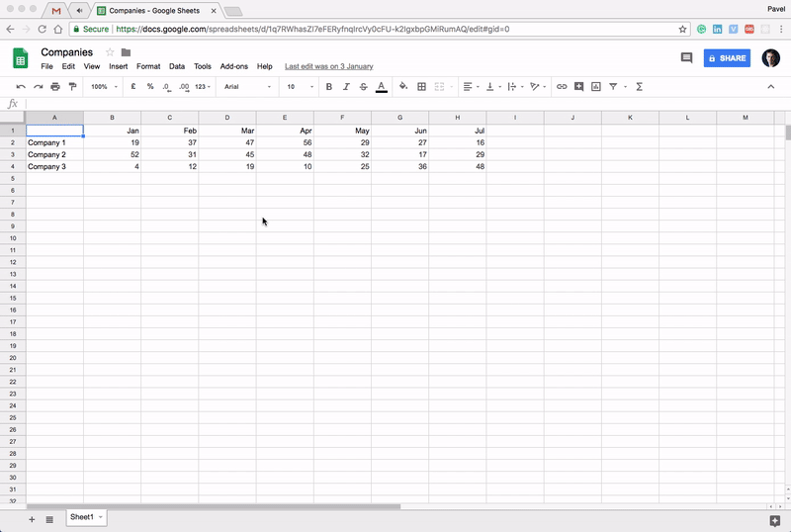Select the Paint format tool
This screenshot has width=791, height=532.
(72, 87)
